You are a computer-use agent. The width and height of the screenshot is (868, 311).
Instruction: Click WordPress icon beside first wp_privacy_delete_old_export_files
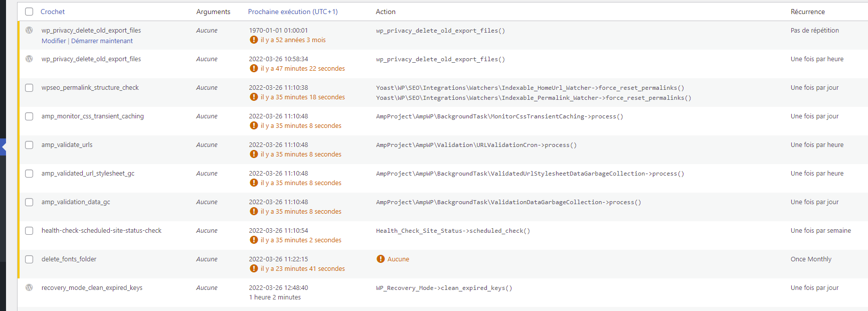pyautogui.click(x=29, y=30)
